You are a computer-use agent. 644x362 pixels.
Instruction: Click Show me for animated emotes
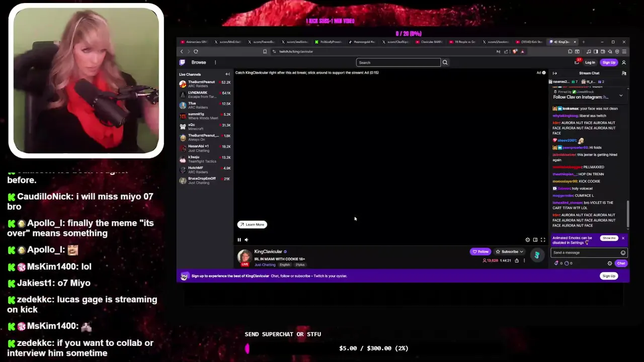click(x=609, y=238)
